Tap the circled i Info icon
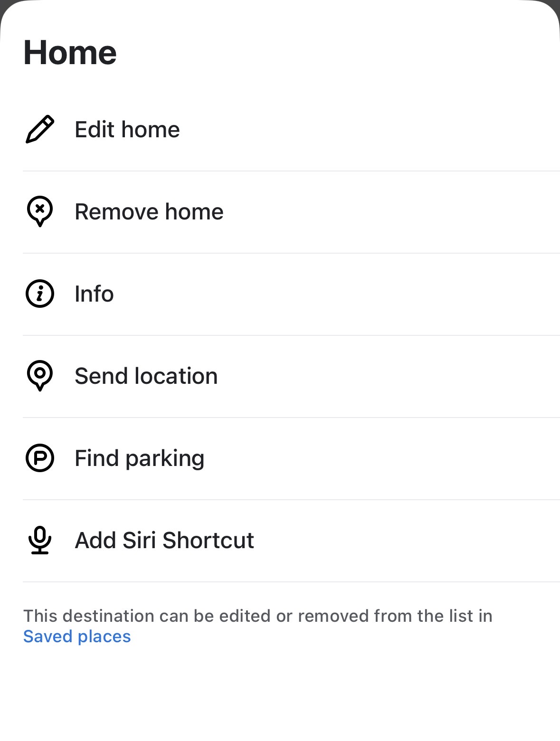Screen dimensions: 560x741 40,294
